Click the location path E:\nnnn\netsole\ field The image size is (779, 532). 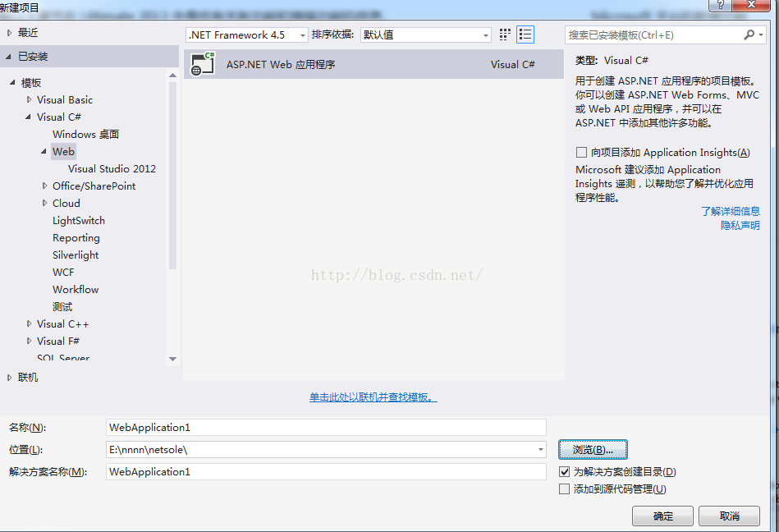320,450
